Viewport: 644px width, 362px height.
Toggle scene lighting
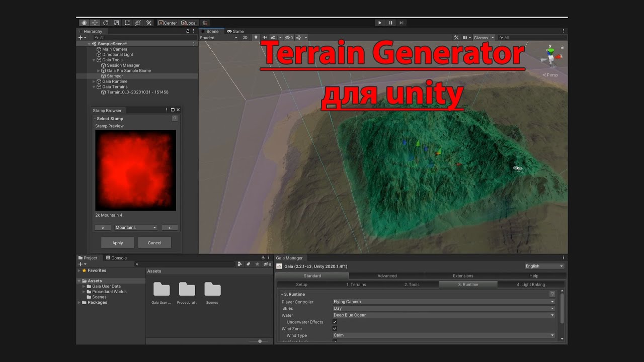[256, 38]
